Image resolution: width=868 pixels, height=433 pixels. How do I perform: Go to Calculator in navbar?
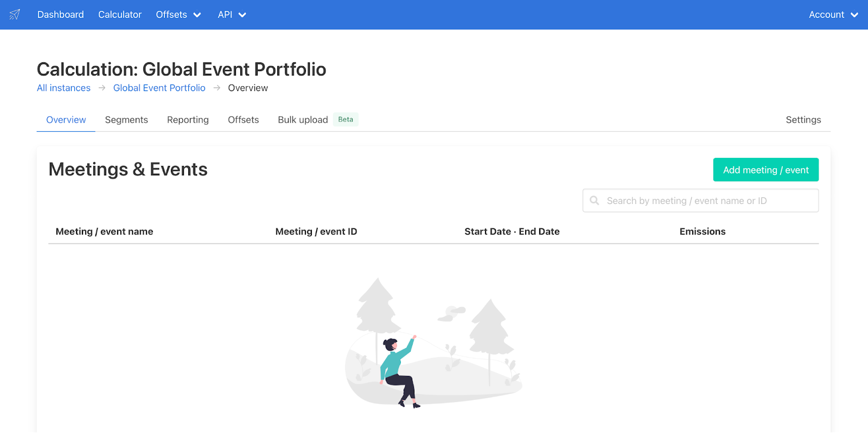pos(120,15)
